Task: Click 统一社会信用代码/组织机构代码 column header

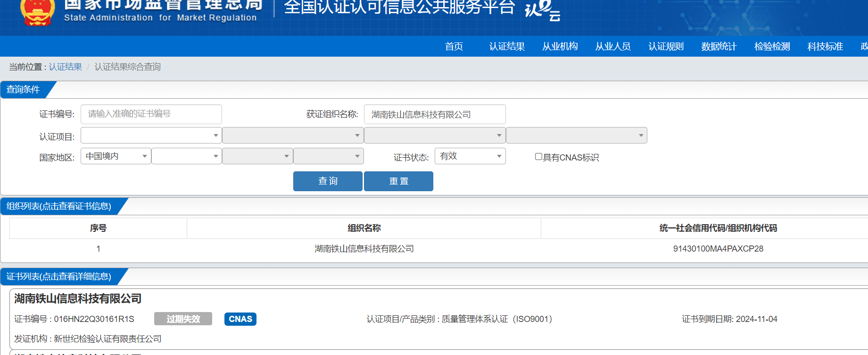Action: pos(718,228)
